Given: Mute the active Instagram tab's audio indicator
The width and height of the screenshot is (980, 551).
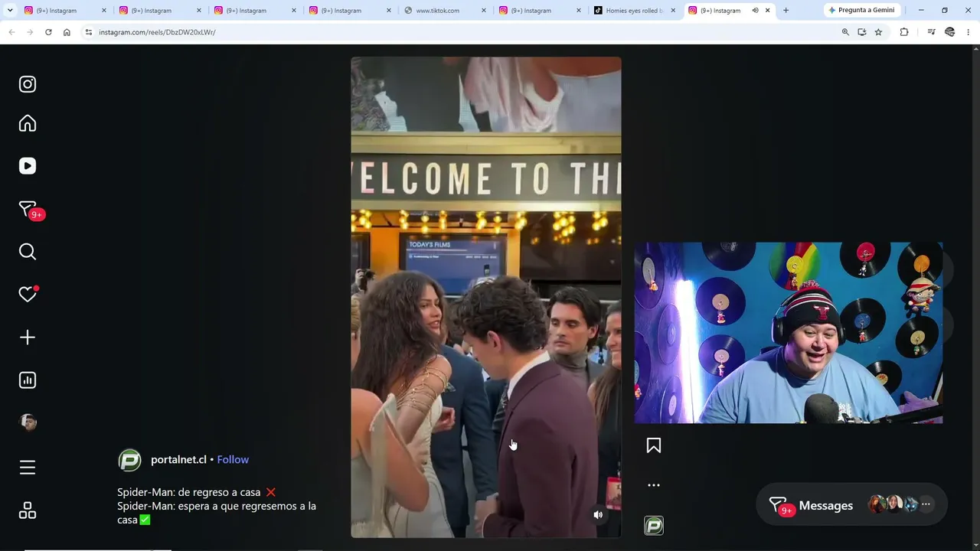Looking at the screenshot, I should coord(755,11).
